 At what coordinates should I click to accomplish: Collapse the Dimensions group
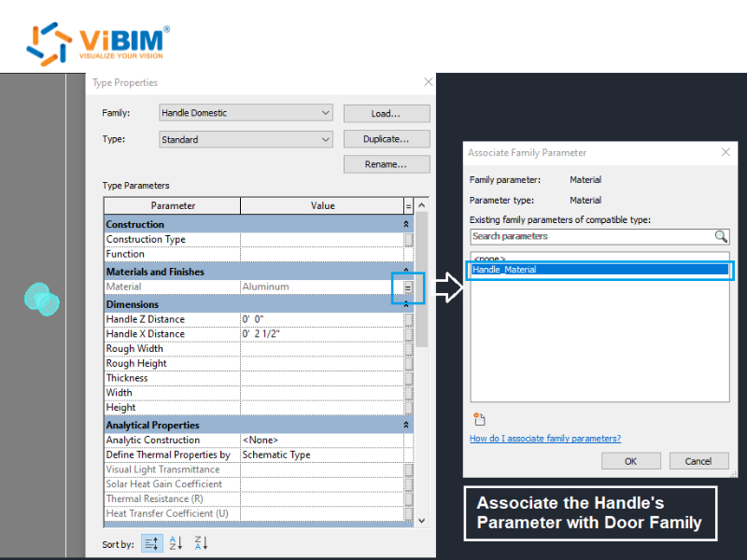point(406,304)
